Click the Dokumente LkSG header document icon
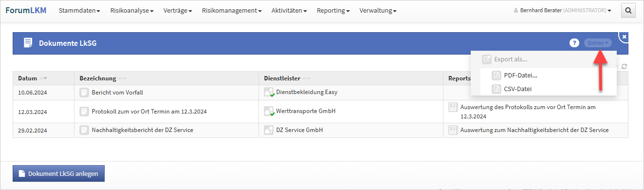644x190 pixels. coord(28,43)
